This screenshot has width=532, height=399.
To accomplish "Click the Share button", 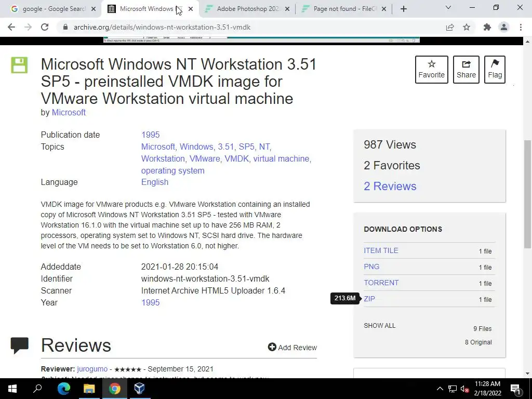I will coord(466,70).
